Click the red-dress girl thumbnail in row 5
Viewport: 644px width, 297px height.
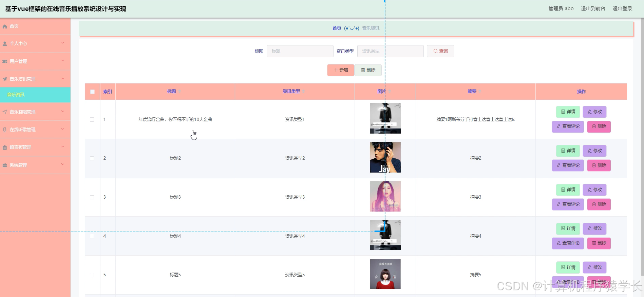[385, 274]
